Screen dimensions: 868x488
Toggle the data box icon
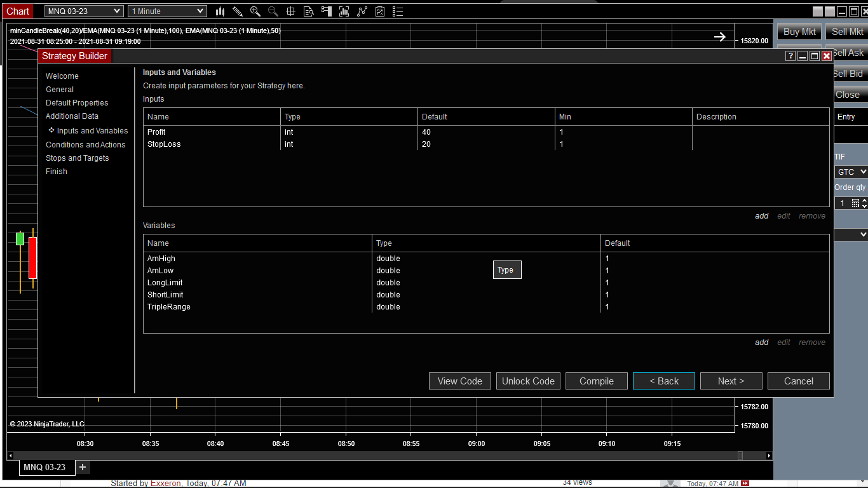point(309,11)
